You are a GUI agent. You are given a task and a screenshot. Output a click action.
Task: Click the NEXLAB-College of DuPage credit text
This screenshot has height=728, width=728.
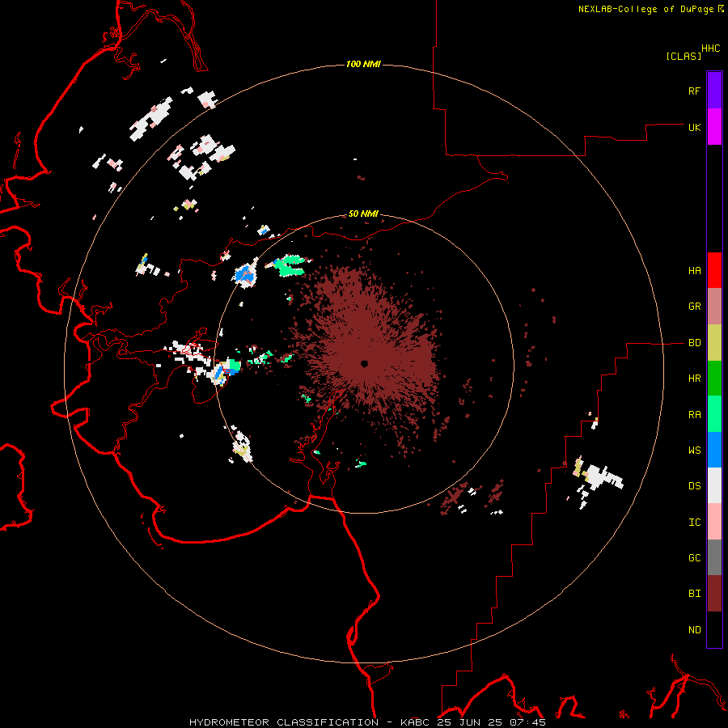[x=645, y=9]
